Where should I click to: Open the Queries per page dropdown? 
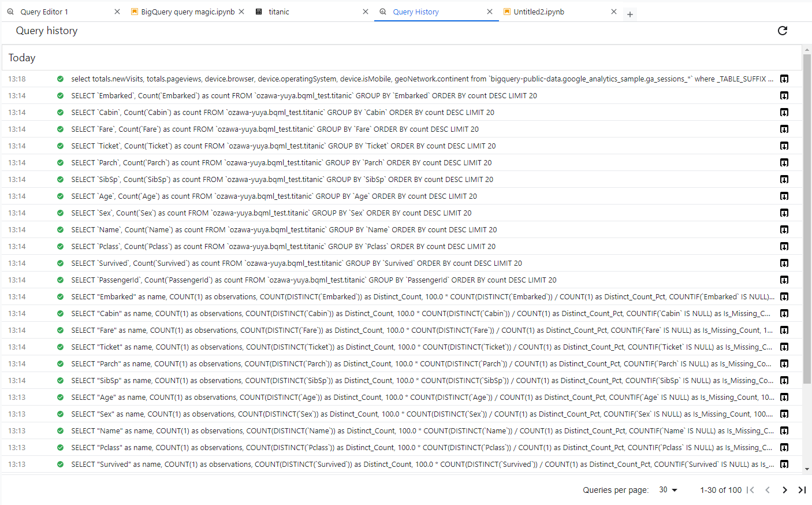click(x=668, y=489)
